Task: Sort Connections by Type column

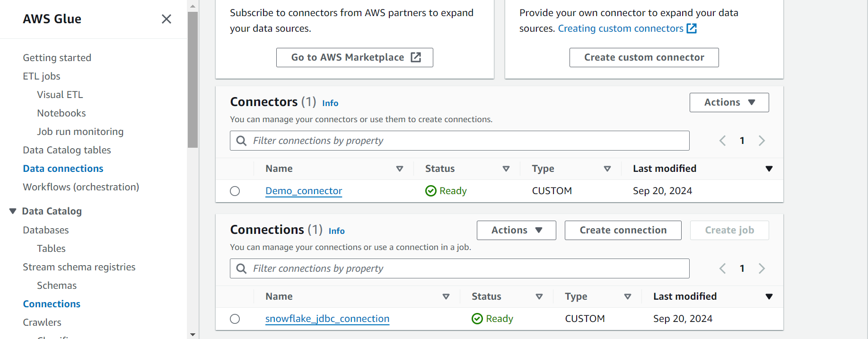Action: [x=628, y=296]
